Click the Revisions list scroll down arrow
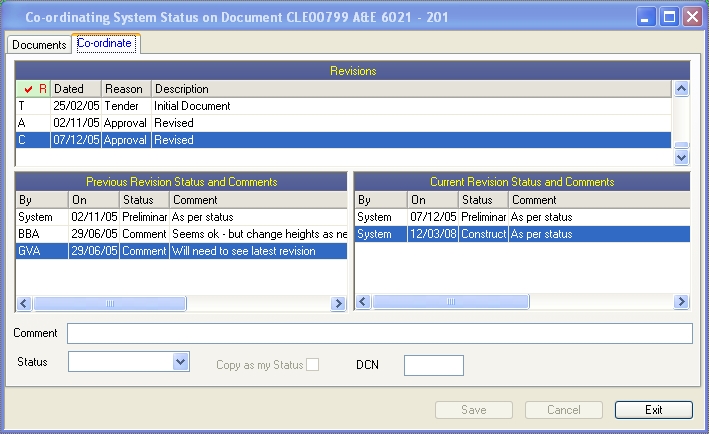The width and height of the screenshot is (709, 434). [x=681, y=157]
